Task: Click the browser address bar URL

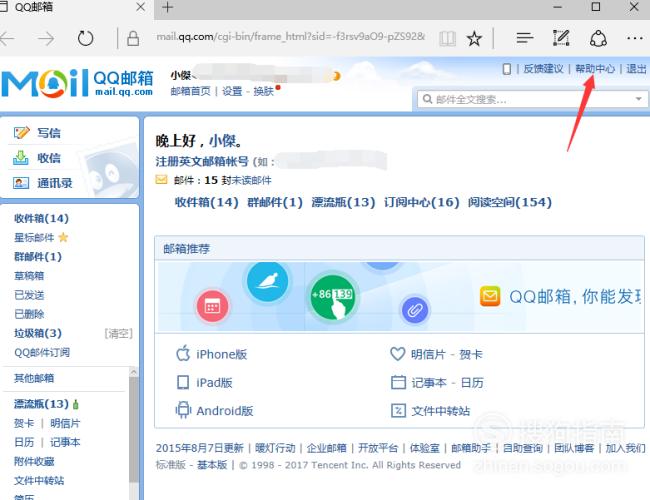Action: pos(290,37)
